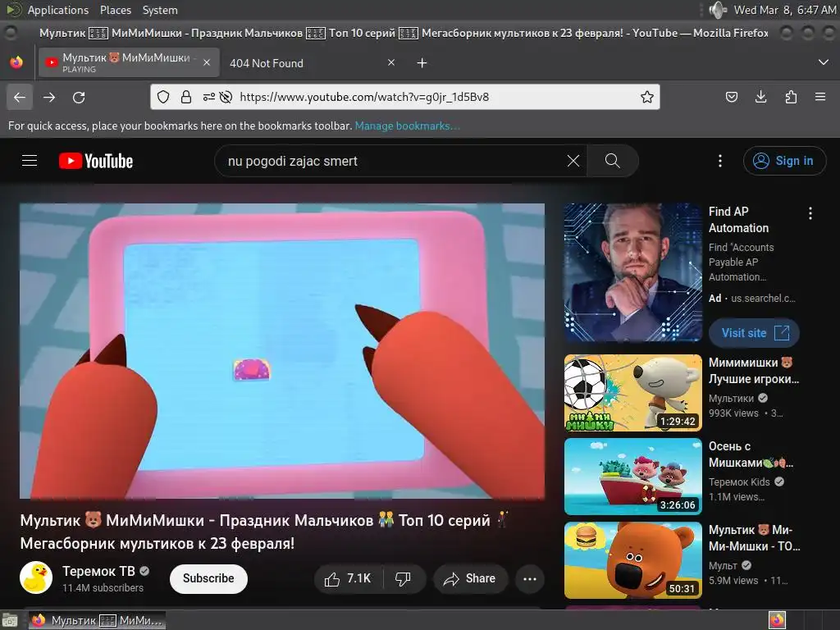
Task: Click the Мультик Ми-Ми-Мишки - ТО… video title
Action: coord(755,538)
